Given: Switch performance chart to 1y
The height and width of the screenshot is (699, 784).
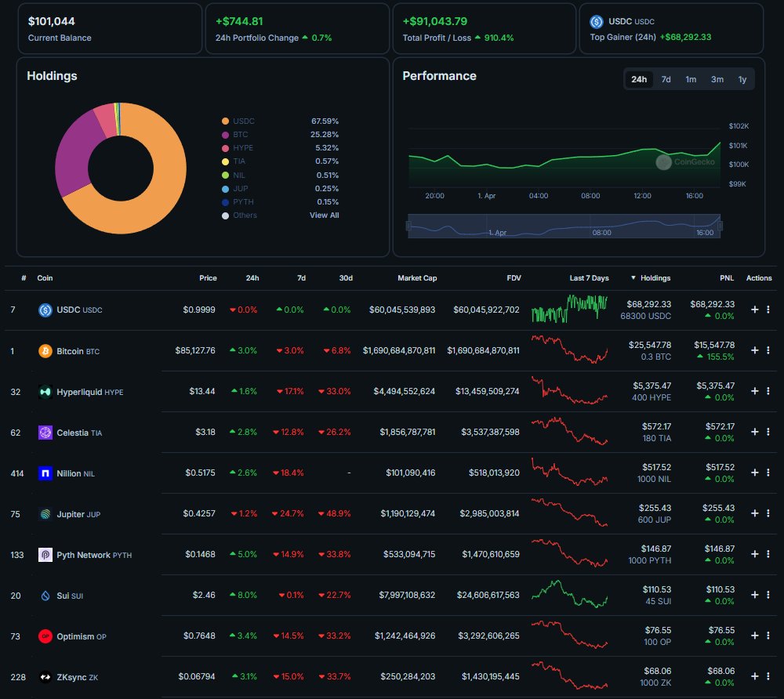Looking at the screenshot, I should [x=742, y=79].
